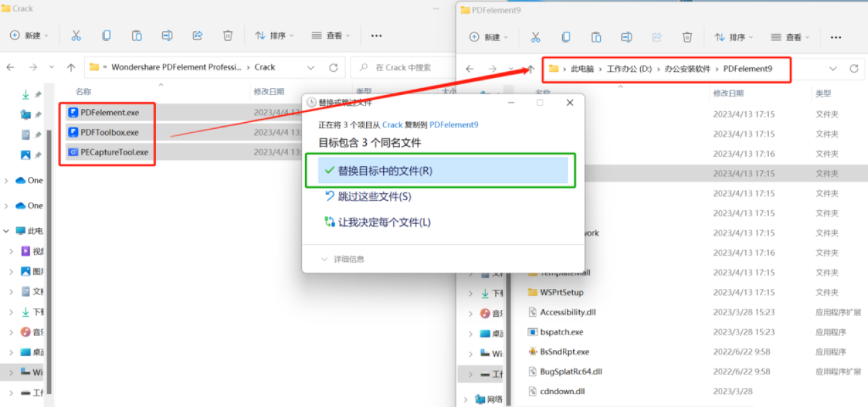The image size is (868, 407).
Task: Open the address bar history dropdown in Crack window
Action: point(311,67)
